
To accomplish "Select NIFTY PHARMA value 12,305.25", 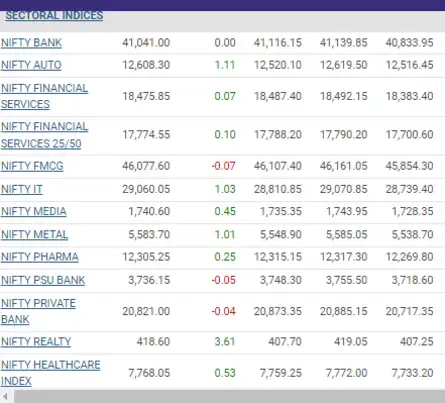I will [146, 257].
